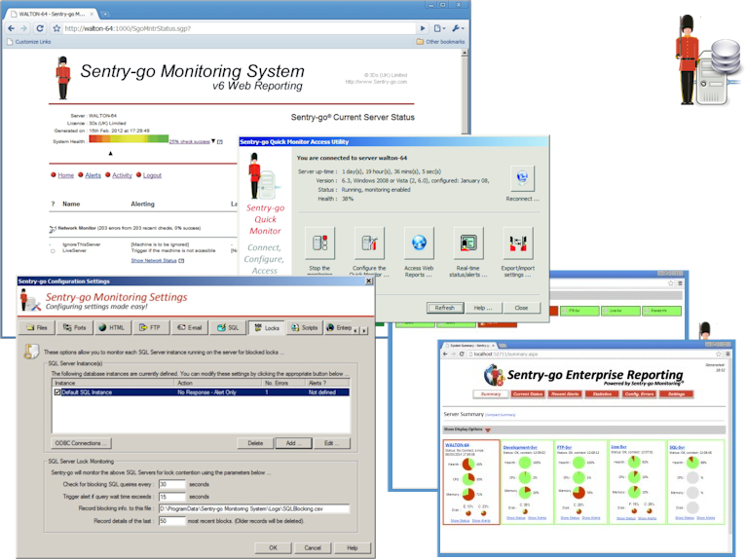Click the Logout link on web report
Screen dimensions: 747x560
pyautogui.click(x=152, y=175)
